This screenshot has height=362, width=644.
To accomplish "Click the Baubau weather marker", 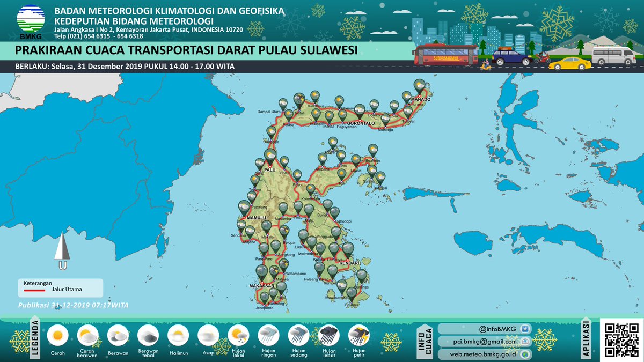I will pos(351,294).
